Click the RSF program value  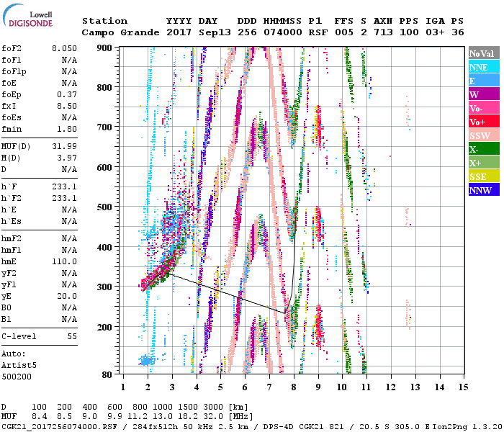pyautogui.click(x=318, y=32)
